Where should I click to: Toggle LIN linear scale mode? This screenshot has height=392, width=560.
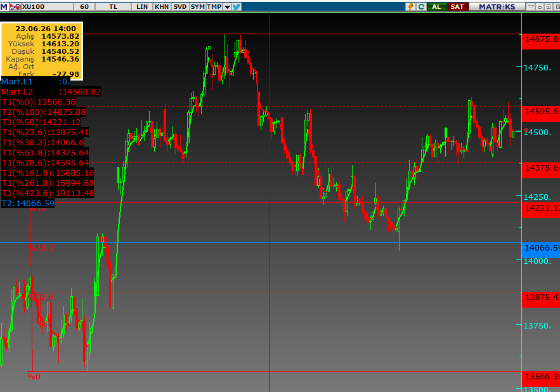[x=142, y=6]
